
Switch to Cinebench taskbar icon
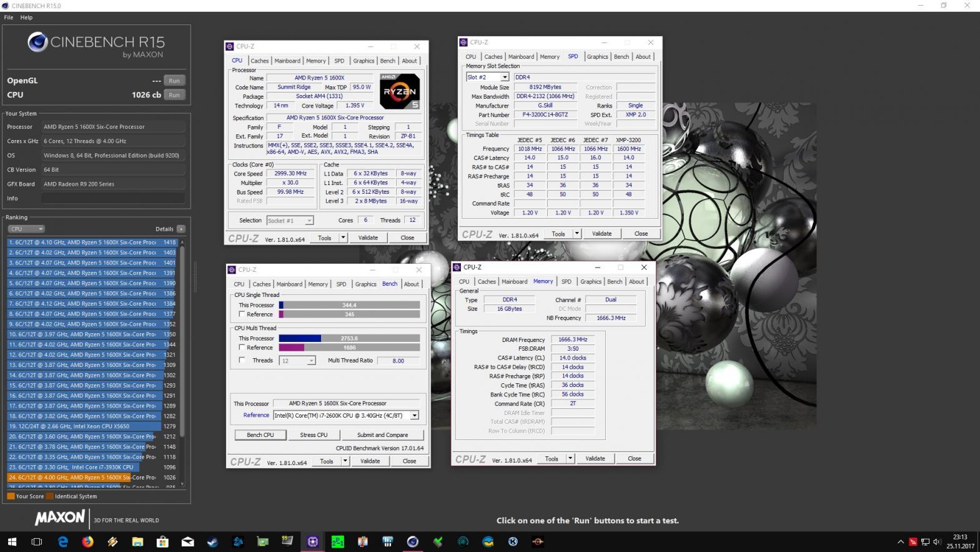[412, 542]
